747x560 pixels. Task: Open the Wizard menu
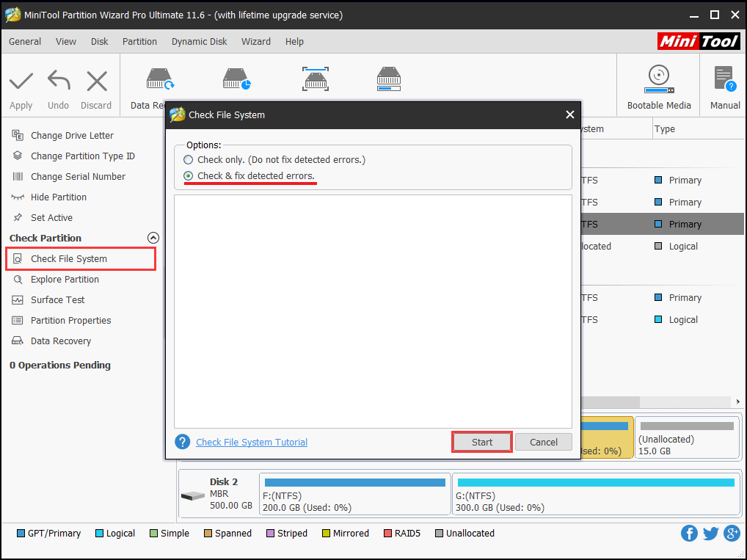(x=256, y=41)
